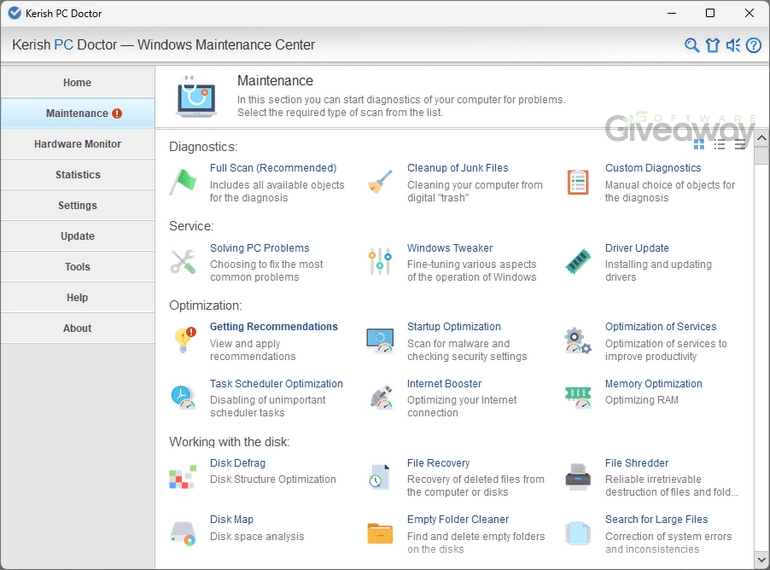Select the Maintenance tab
The width and height of the screenshot is (770, 570).
tap(77, 113)
